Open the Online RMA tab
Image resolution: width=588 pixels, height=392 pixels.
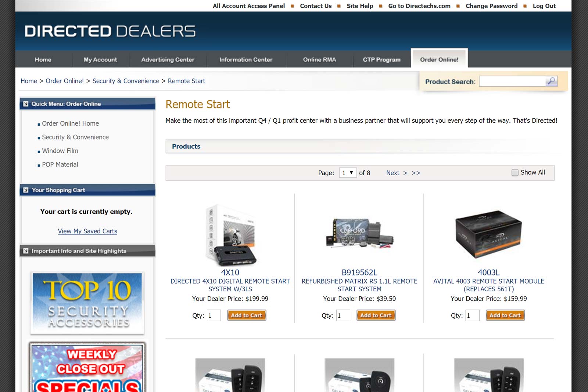click(319, 60)
